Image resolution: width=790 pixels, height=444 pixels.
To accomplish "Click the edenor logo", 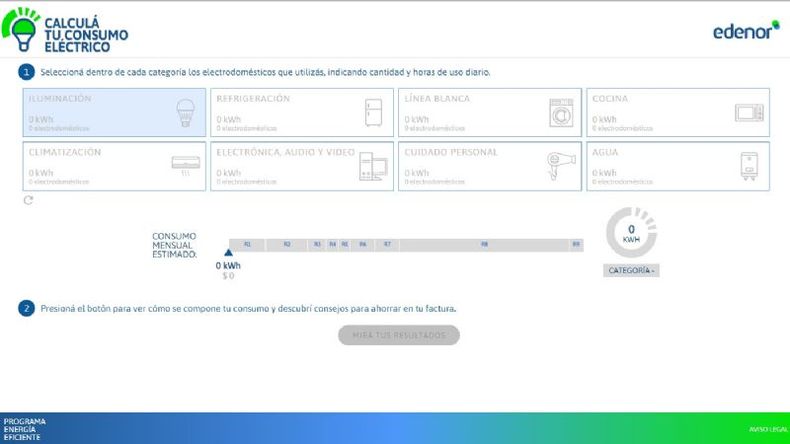I will 746,31.
